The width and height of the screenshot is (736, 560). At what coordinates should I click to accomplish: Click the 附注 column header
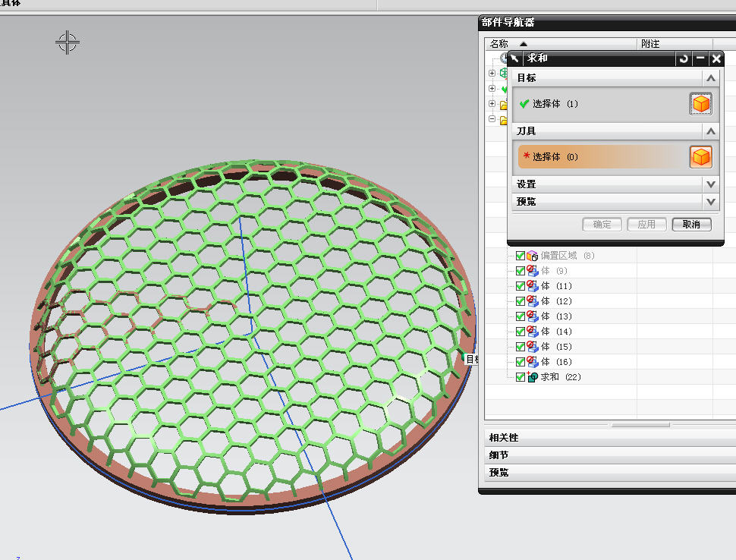click(675, 44)
